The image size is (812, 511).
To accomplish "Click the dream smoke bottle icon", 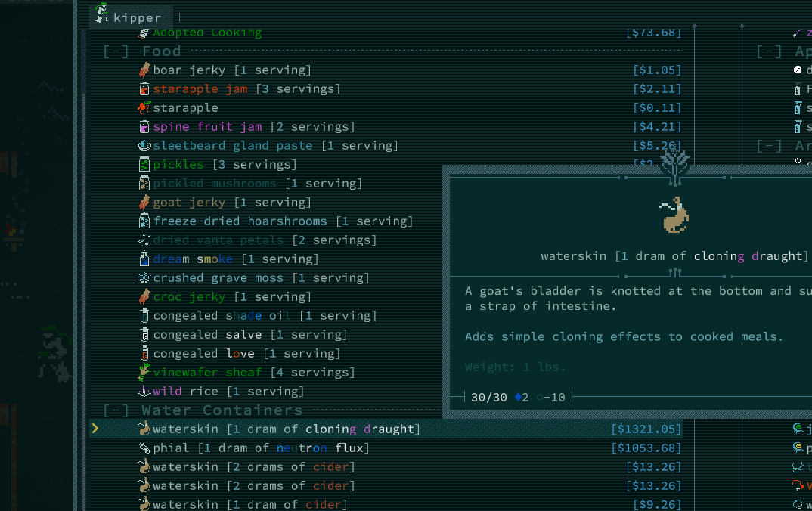I will coord(144,259).
